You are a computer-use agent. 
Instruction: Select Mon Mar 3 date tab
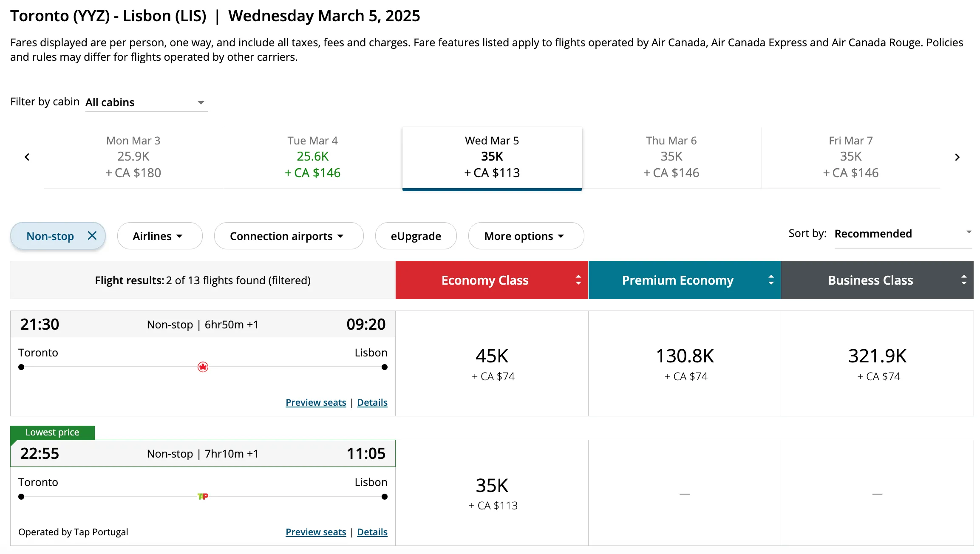[x=133, y=157]
